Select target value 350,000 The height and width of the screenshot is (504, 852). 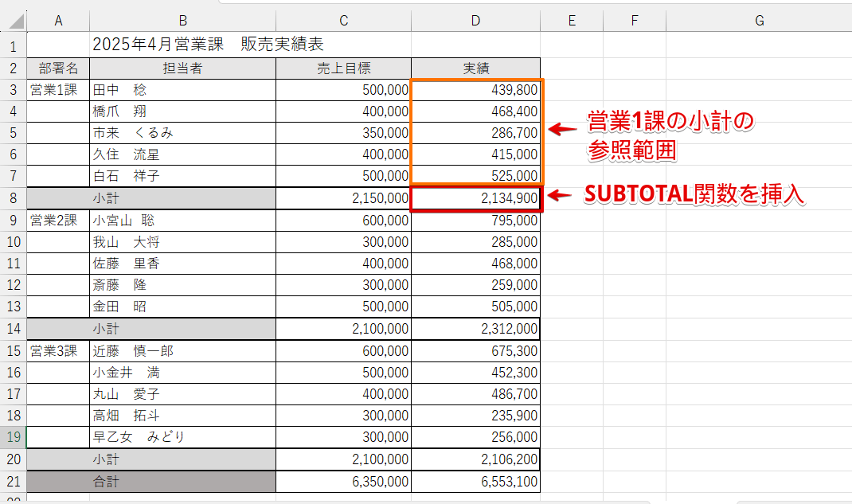click(x=343, y=133)
